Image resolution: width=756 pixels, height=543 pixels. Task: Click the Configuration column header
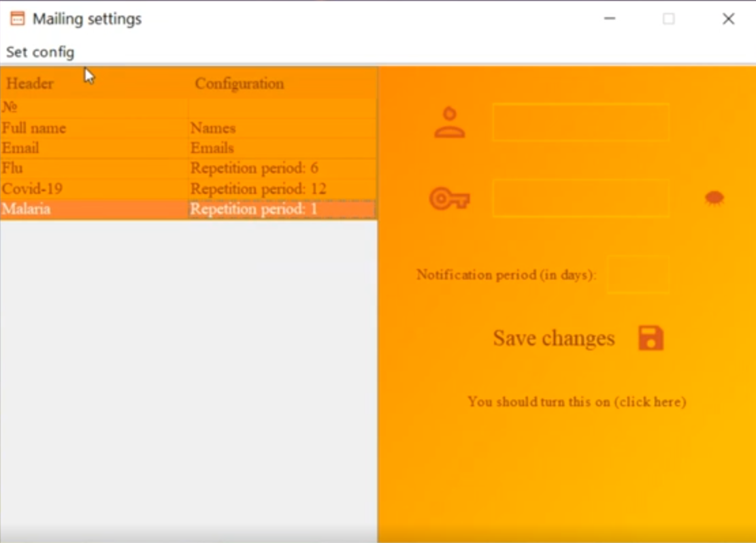click(240, 84)
